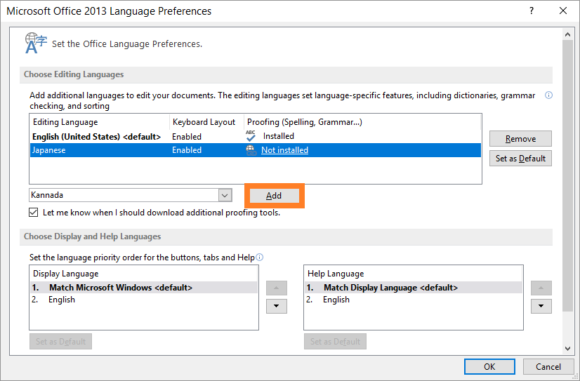Open the Kannada language dropdown arrow
The height and width of the screenshot is (381, 580).
pos(225,195)
